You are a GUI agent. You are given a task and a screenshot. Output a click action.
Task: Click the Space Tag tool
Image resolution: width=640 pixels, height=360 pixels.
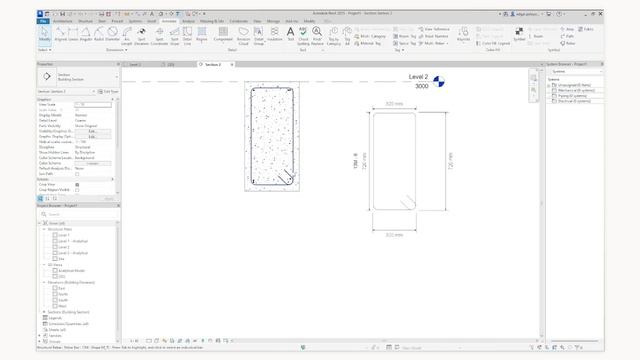(x=404, y=43)
